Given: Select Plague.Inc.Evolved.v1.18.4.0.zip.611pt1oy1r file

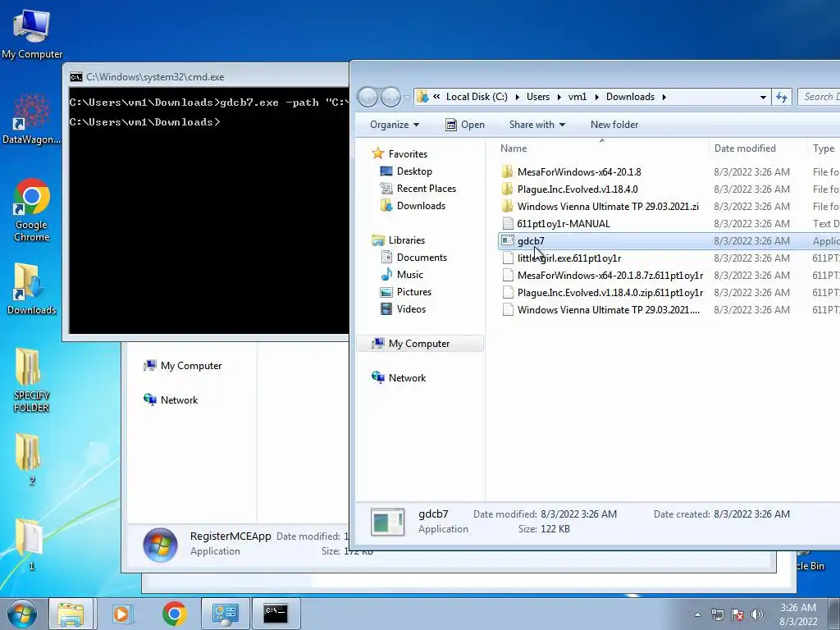Looking at the screenshot, I should coord(609,293).
